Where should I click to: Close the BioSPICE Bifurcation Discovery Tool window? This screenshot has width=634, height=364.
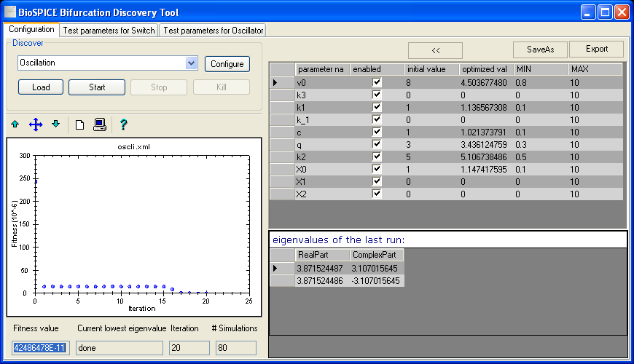click(622, 12)
